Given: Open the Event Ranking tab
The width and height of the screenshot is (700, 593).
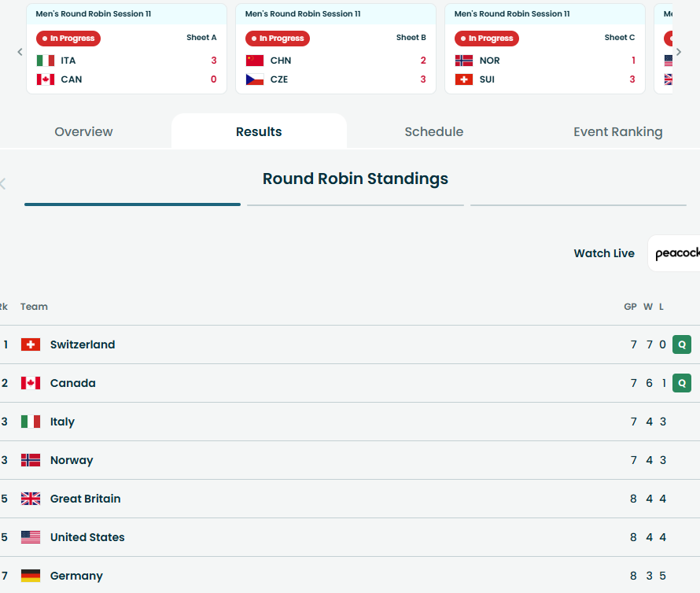Looking at the screenshot, I should [618, 131].
